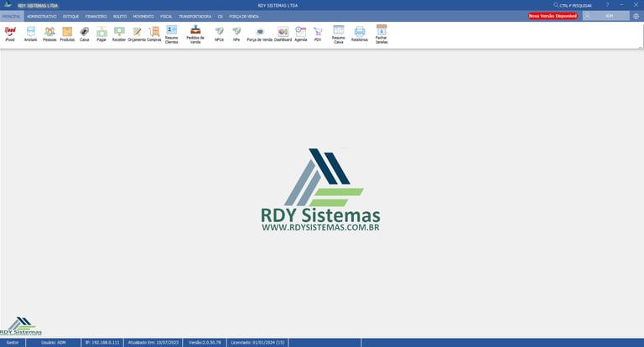The height and width of the screenshot is (347, 644).
Task: Open Resumo Clientes
Action: tap(172, 34)
